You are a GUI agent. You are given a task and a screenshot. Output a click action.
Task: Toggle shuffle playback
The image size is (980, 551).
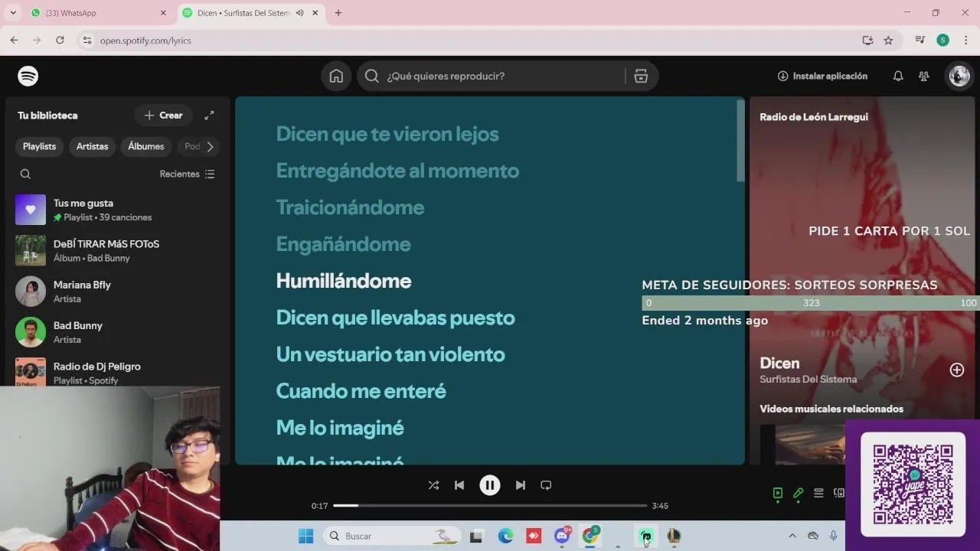[x=433, y=485]
